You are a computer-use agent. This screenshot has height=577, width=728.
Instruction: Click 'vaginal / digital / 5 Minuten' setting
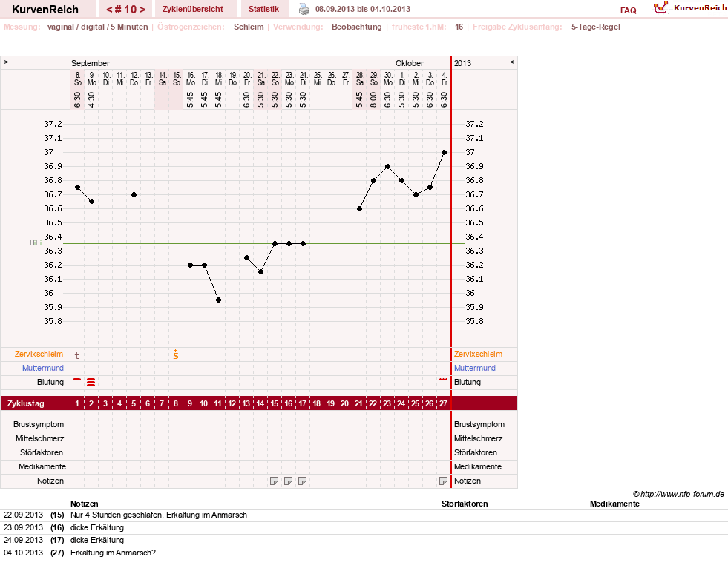click(97, 27)
